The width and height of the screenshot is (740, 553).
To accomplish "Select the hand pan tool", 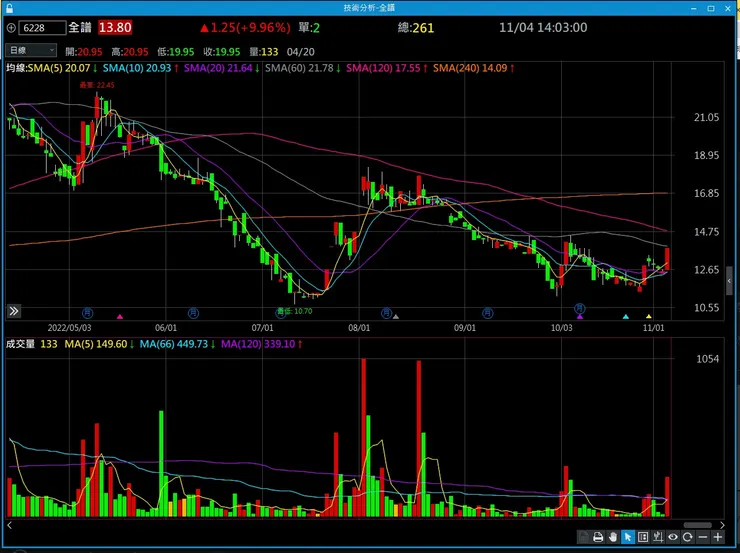I will tap(613, 537).
